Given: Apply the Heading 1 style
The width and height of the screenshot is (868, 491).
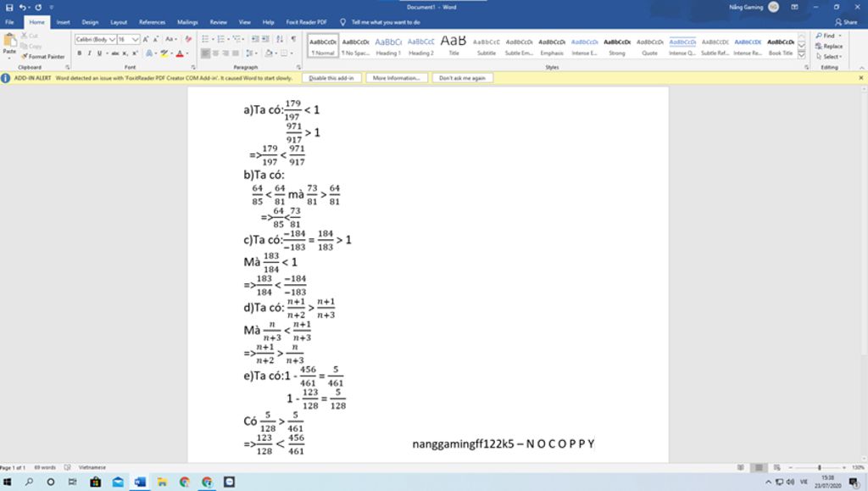Looking at the screenshot, I should [x=388, y=46].
